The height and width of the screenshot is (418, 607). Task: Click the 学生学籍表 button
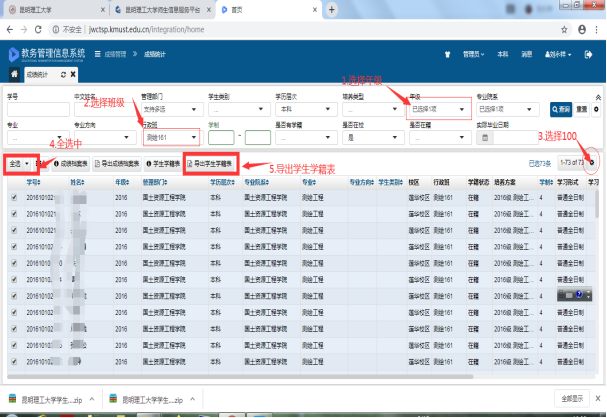[163, 164]
